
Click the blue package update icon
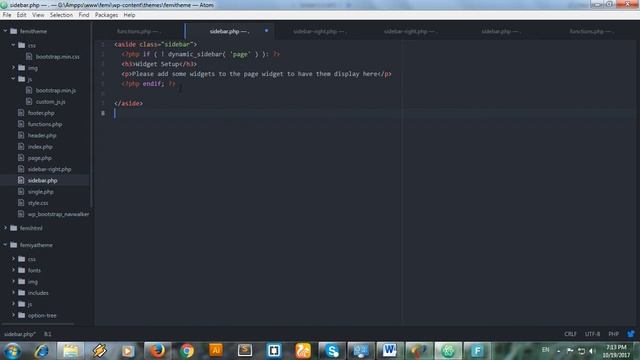[x=631, y=334]
